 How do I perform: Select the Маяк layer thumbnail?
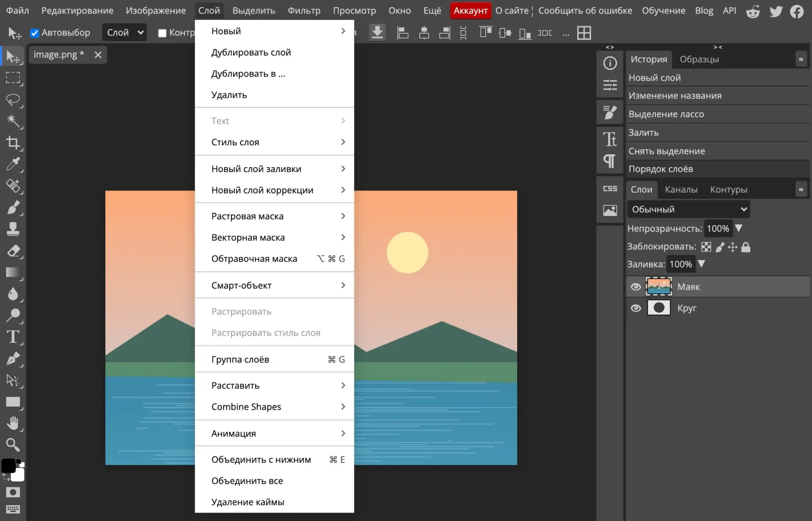658,286
